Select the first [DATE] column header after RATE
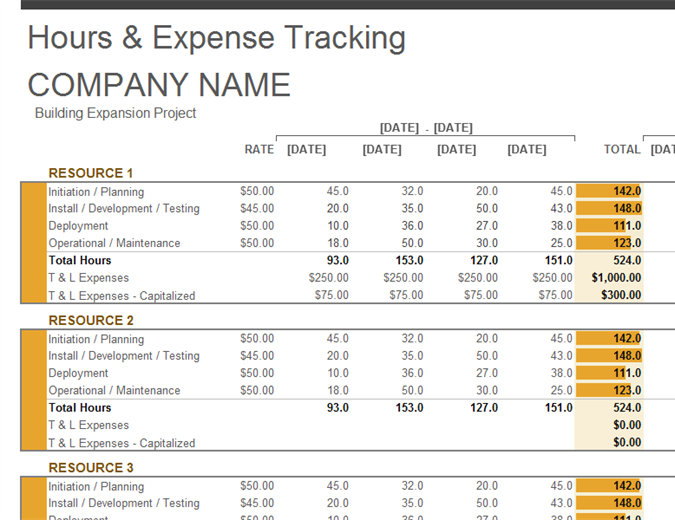 tap(306, 149)
